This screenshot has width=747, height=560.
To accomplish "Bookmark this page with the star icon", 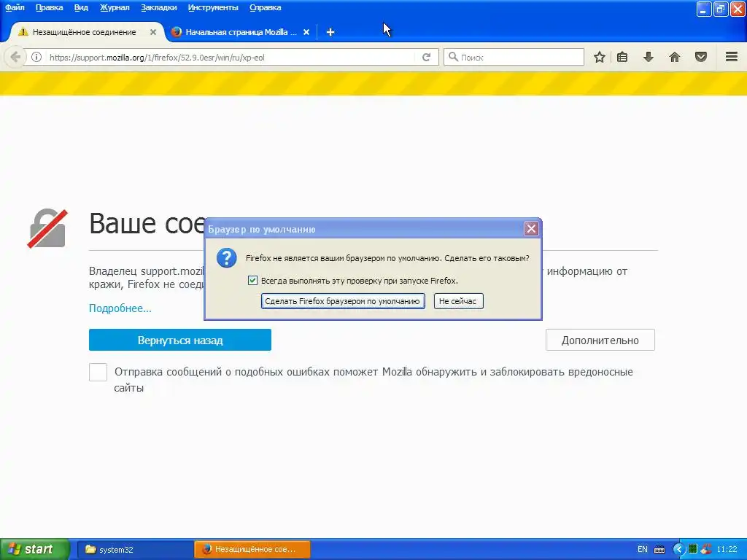I will pos(600,57).
